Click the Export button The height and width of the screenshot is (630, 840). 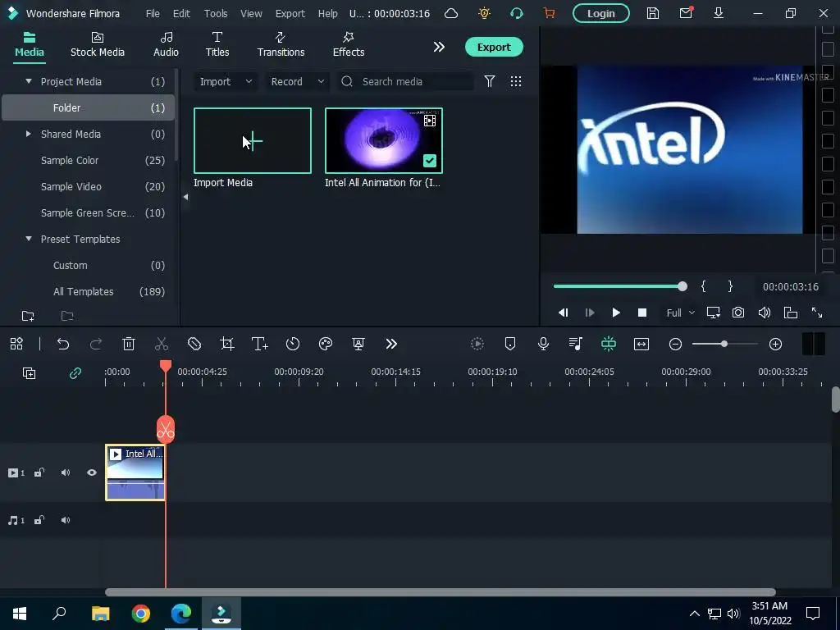click(x=494, y=47)
